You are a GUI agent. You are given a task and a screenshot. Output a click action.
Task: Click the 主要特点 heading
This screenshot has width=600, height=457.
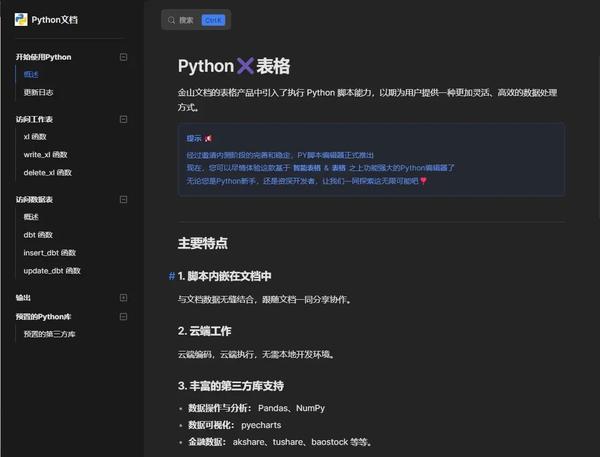point(203,243)
